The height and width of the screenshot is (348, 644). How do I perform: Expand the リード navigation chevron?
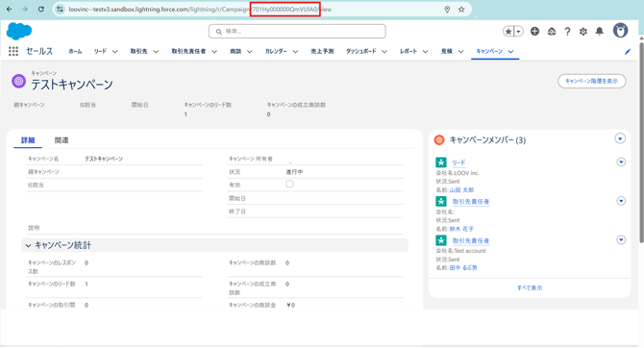pos(115,51)
